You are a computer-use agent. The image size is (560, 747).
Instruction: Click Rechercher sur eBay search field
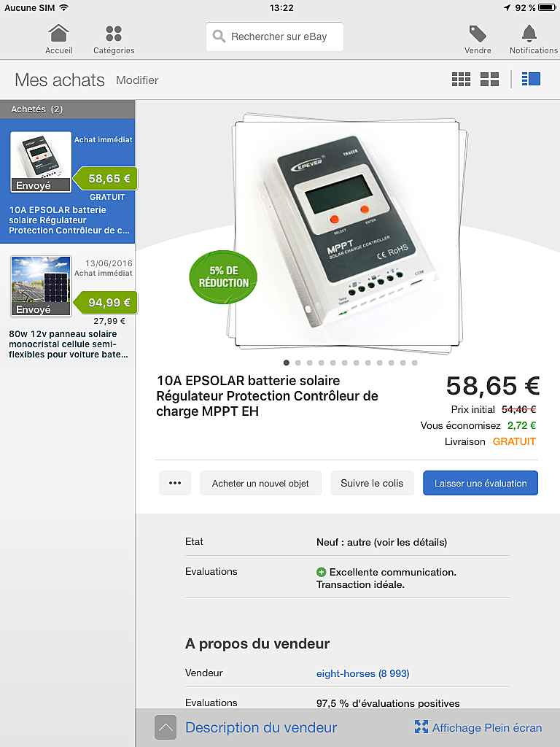click(275, 36)
